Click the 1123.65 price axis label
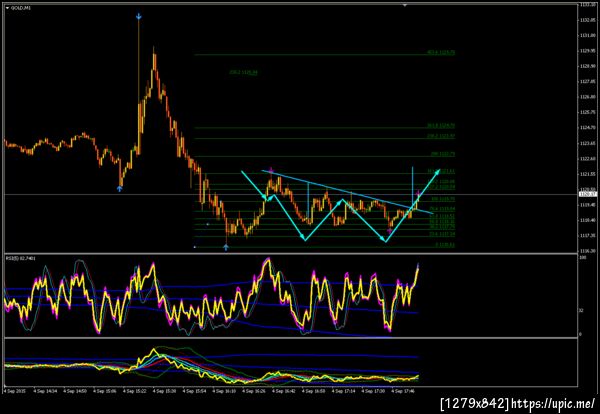Image resolution: width=600 pixels, height=414 pixels. click(588, 143)
